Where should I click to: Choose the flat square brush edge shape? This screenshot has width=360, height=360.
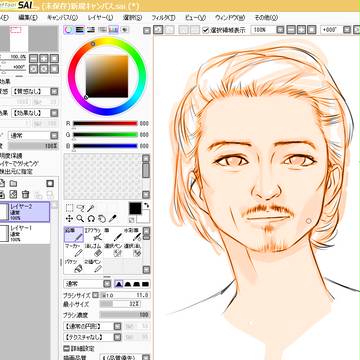pyautogui.click(x=145, y=284)
